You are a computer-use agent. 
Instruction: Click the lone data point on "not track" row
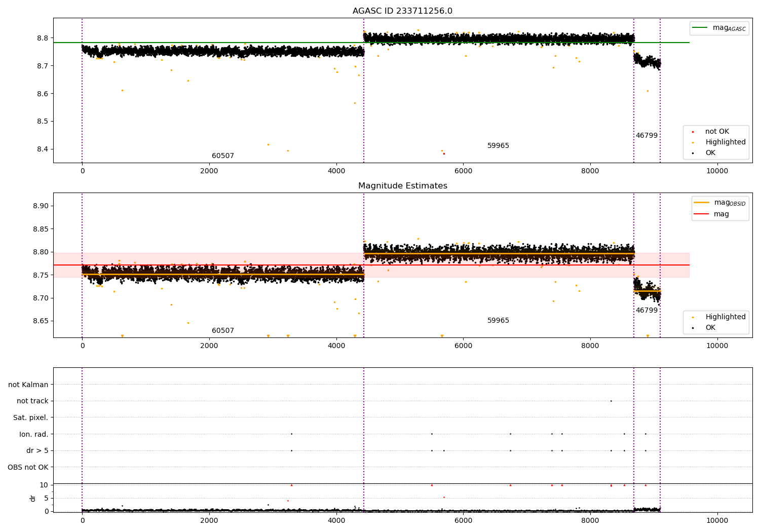pos(611,401)
